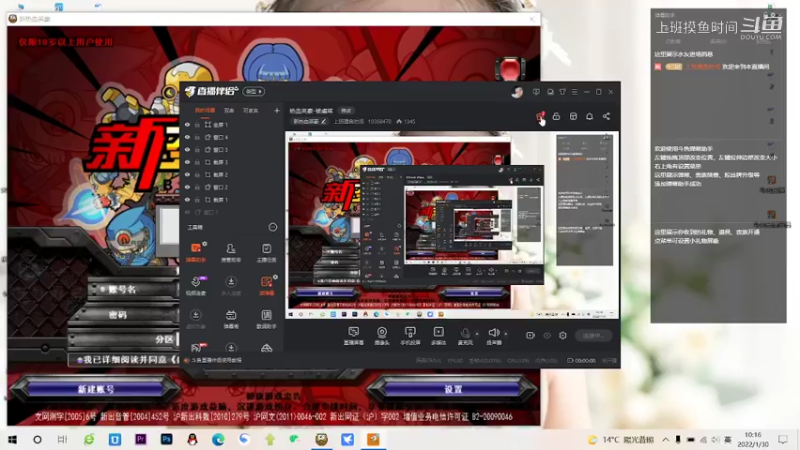Viewport: 800px width, 450px height.
Task: Click the record video icon
Action: (x=530, y=335)
